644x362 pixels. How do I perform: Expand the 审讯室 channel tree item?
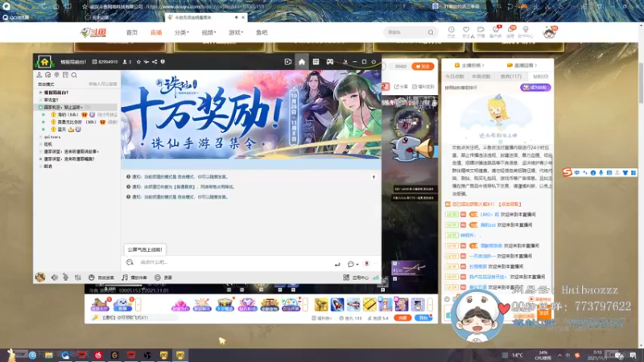coord(40,100)
